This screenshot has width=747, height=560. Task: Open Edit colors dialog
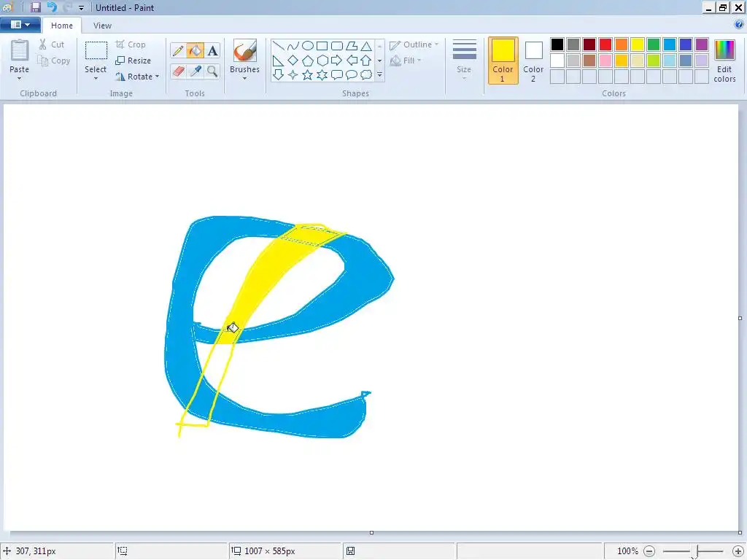point(724,61)
